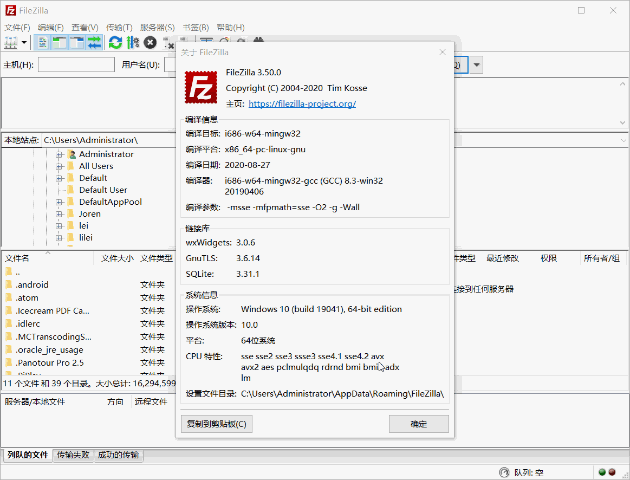Toggle the remote directory tree display
630x480 pixels.
[77, 42]
